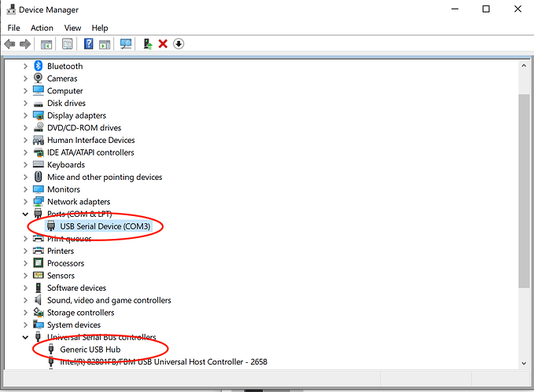Click IDE ATA/ATAPI controllers icon

pyautogui.click(x=38, y=152)
